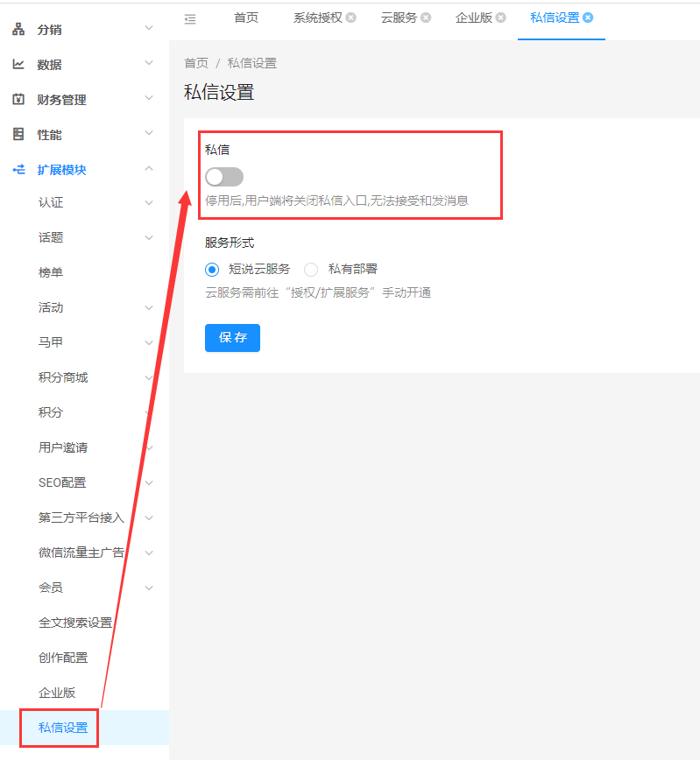700x760 pixels.
Task: Expand the 分销 menu
Action: (149, 28)
